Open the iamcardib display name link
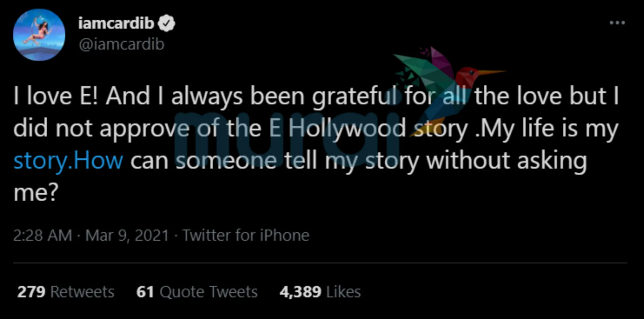Image resolution: width=644 pixels, height=319 pixels. click(x=116, y=23)
